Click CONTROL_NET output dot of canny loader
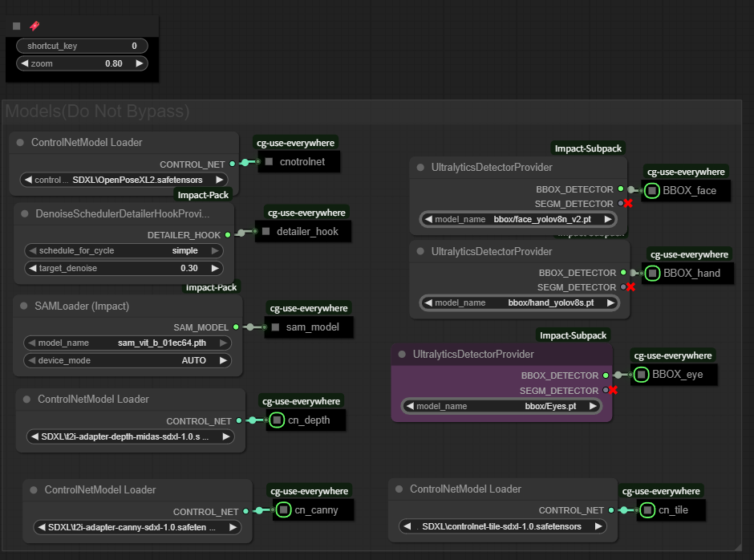 point(245,511)
